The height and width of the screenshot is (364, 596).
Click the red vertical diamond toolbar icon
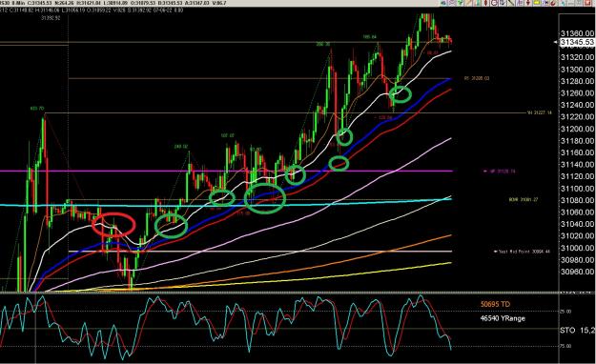point(485,3)
